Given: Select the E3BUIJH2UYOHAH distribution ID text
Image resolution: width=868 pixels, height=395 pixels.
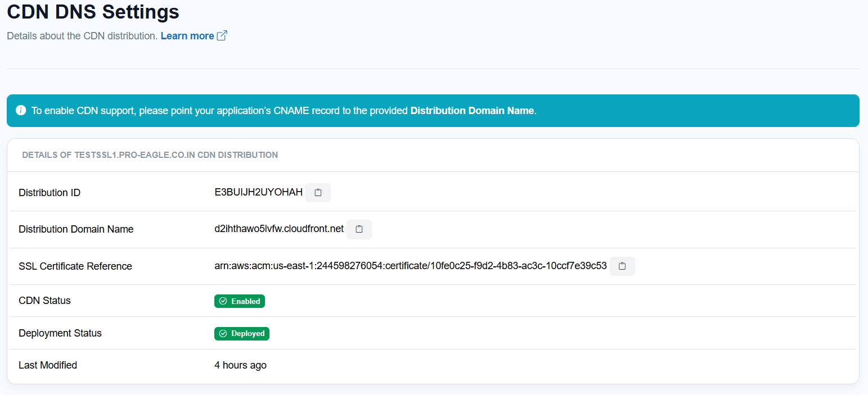Looking at the screenshot, I should pos(258,193).
